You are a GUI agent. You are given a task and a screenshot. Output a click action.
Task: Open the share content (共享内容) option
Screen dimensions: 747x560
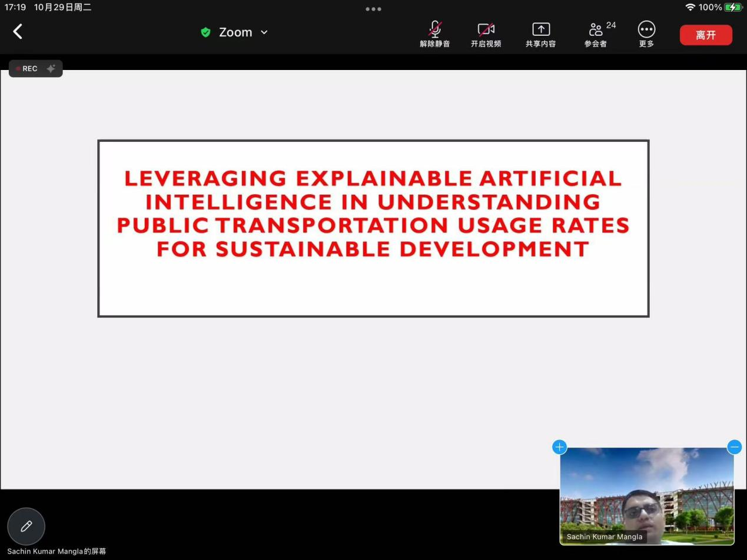click(540, 34)
